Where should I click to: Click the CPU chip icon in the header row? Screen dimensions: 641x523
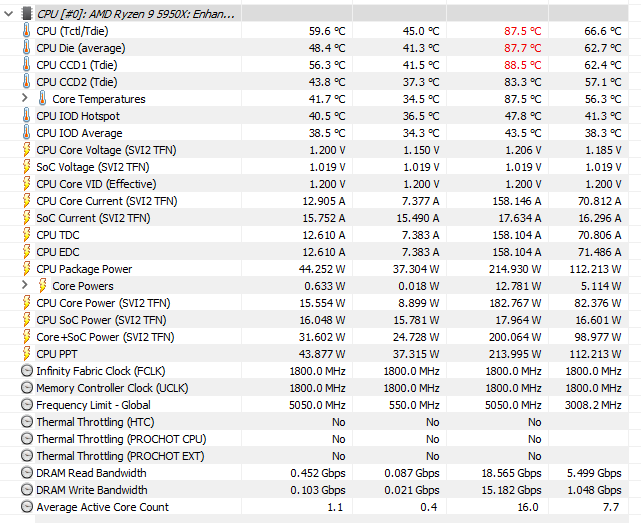[27, 13]
